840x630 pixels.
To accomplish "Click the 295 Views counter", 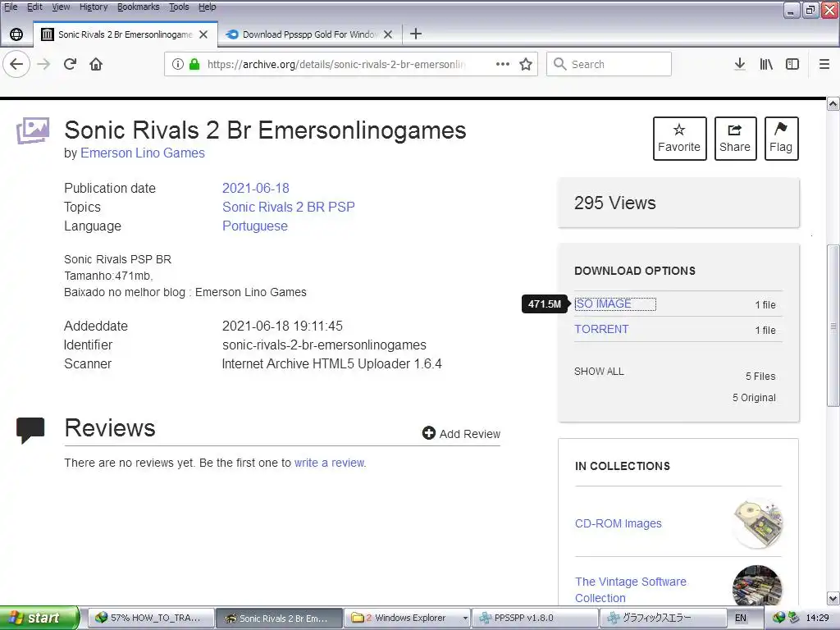I will pos(615,203).
